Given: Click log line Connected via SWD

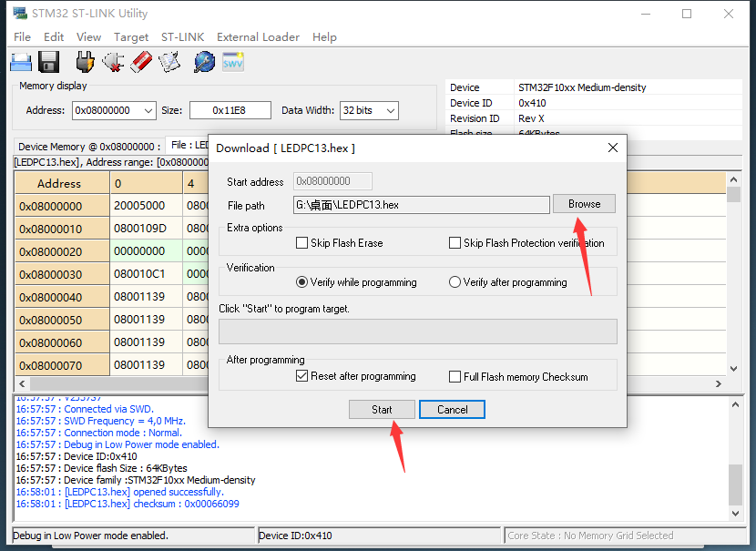Looking at the screenshot, I should pos(85,409).
